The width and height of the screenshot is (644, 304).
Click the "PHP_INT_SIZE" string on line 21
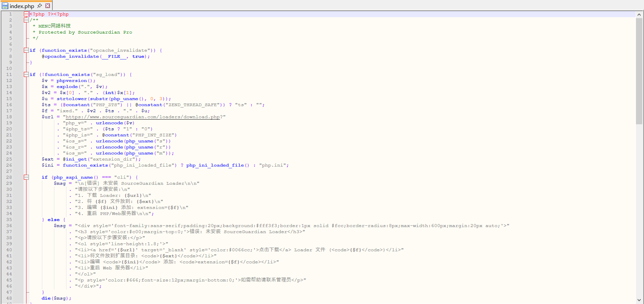point(154,135)
